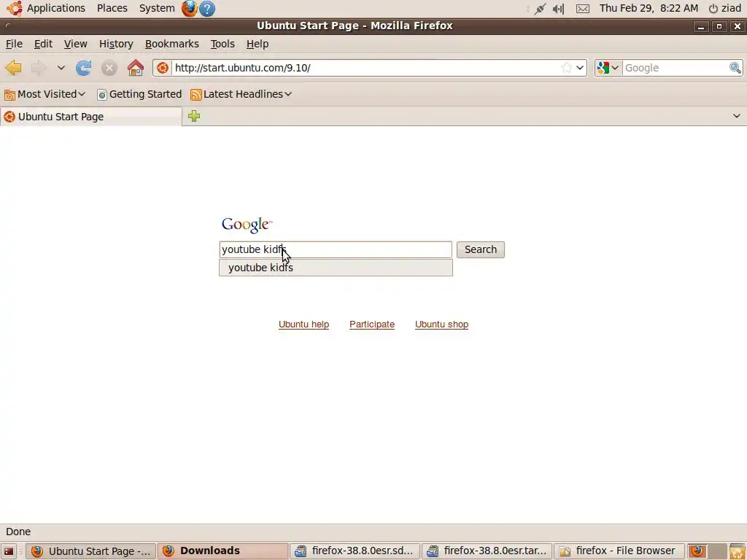Viewport: 747px width, 560px height.
Task: Bookmark this page with the star
Action: (x=566, y=68)
